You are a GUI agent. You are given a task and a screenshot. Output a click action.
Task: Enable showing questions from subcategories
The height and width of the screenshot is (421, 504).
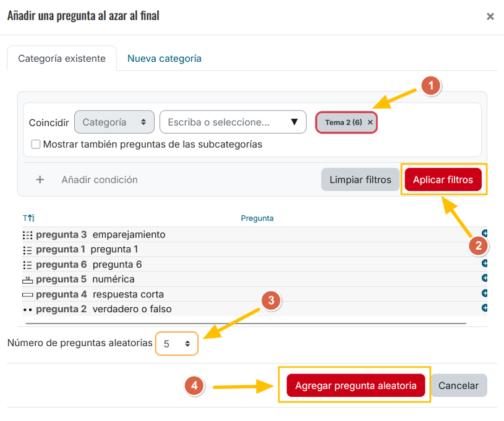(36, 144)
